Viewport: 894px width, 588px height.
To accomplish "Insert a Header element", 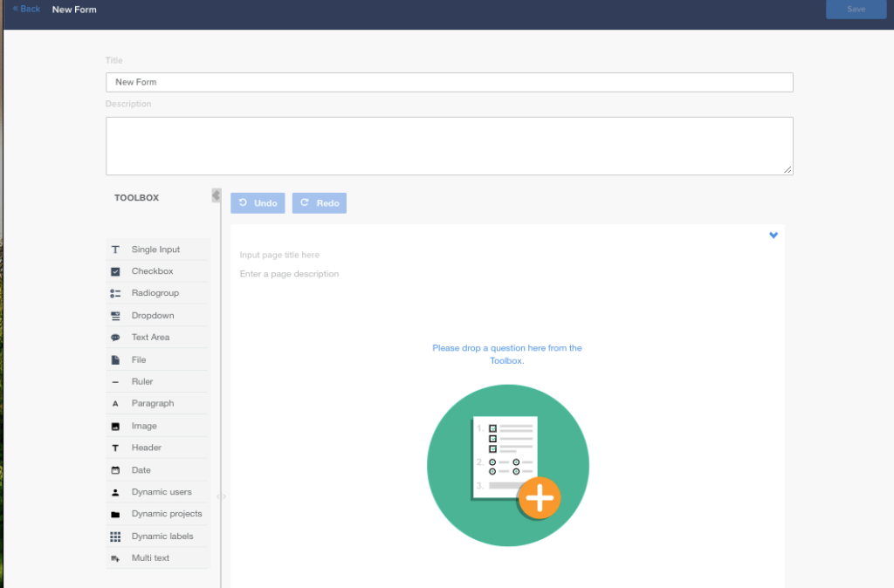I will [x=158, y=447].
